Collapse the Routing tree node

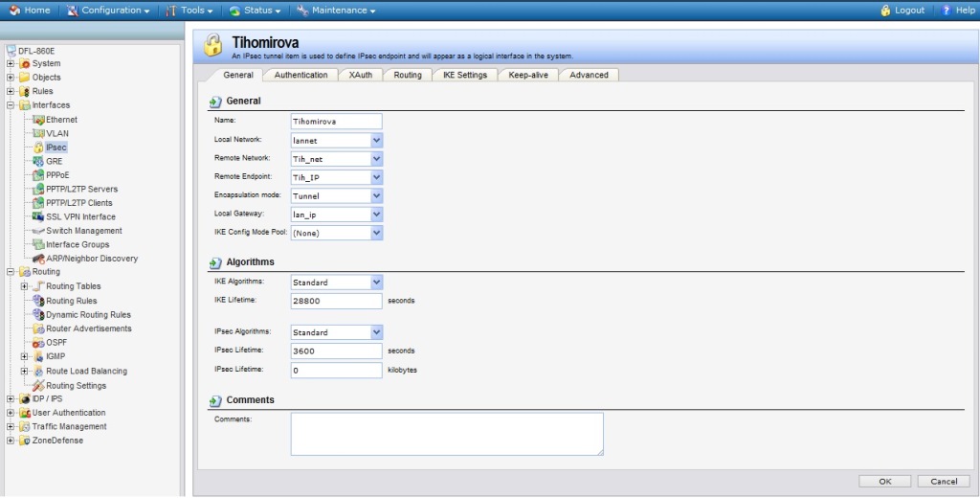click(11, 272)
